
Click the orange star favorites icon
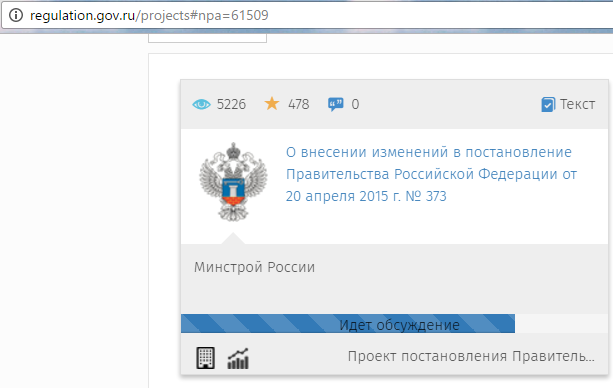click(272, 104)
